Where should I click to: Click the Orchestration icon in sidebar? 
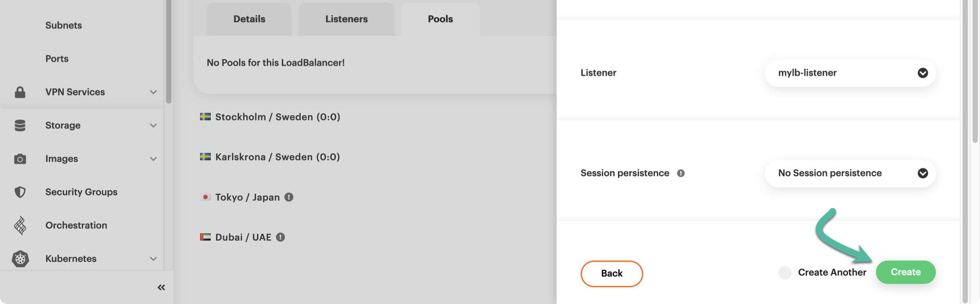point(20,225)
